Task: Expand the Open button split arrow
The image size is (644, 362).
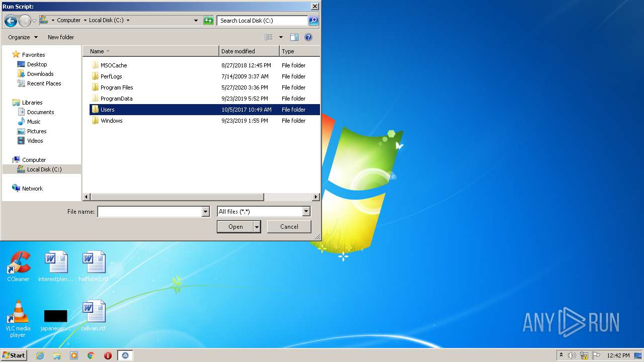Action: tap(257, 227)
